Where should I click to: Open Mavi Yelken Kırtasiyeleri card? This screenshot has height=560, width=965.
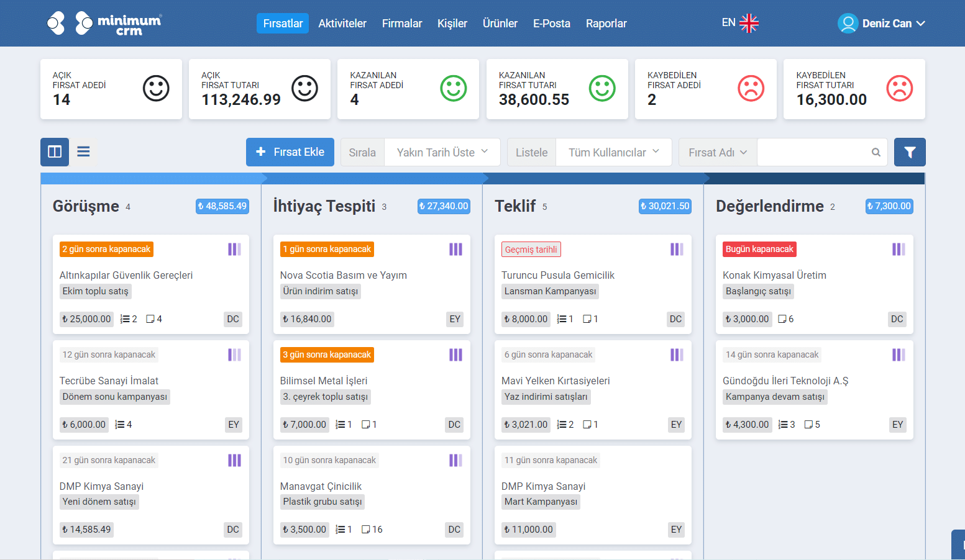click(556, 381)
